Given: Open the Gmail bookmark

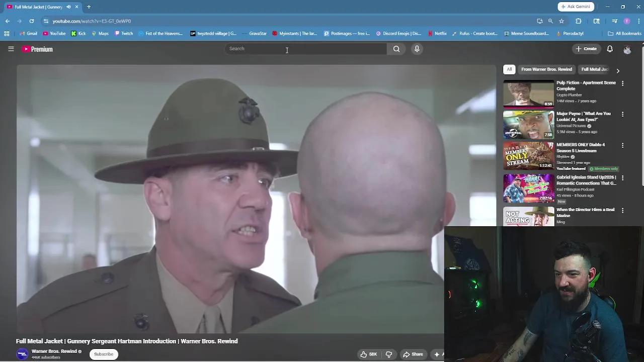Looking at the screenshot, I should [28, 34].
